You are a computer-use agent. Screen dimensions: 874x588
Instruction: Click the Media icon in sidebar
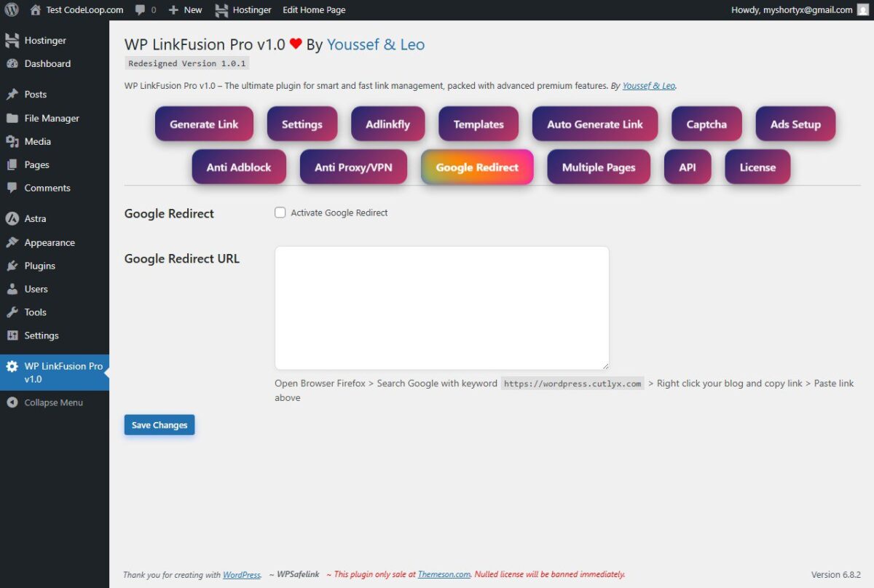pos(12,141)
